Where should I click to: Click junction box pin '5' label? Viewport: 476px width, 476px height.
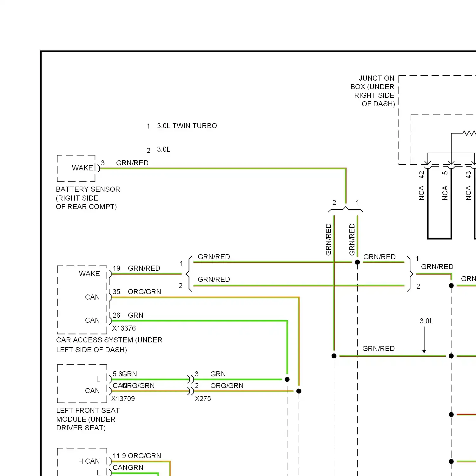pyautogui.click(x=445, y=173)
